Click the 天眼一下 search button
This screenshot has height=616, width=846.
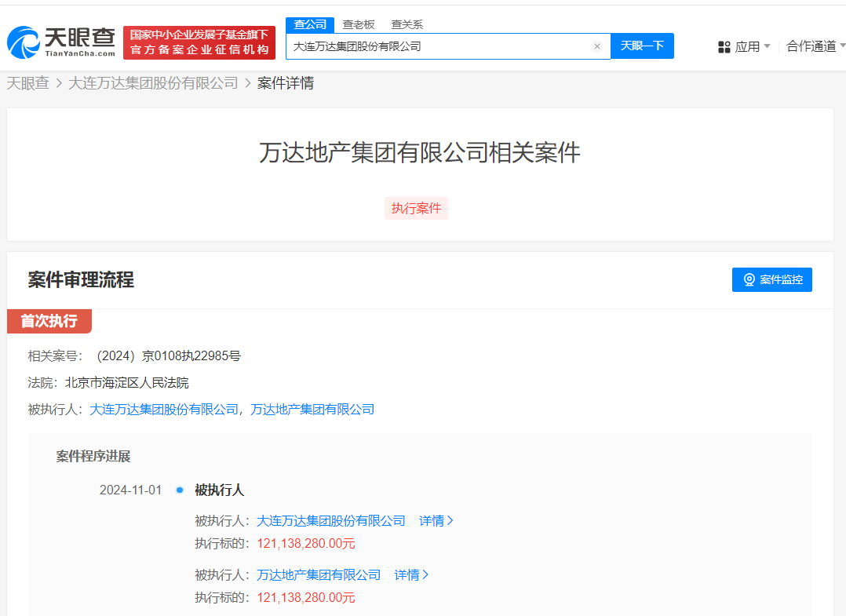click(641, 46)
